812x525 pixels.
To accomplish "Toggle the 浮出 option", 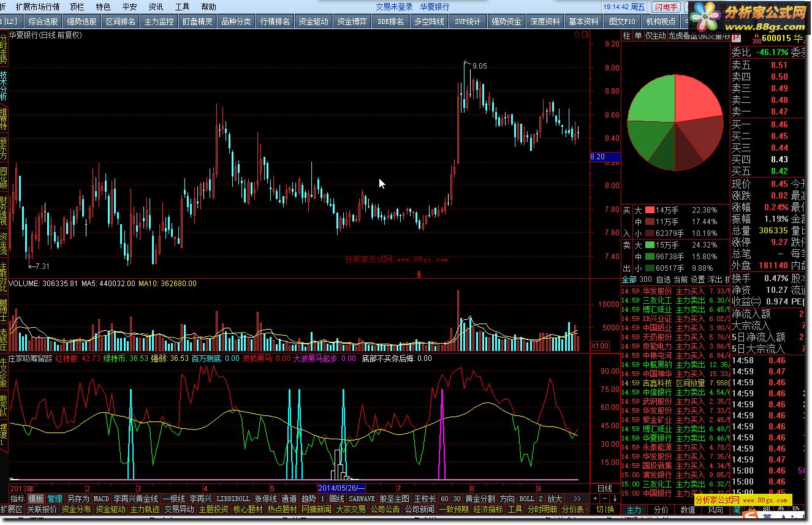I will click(x=715, y=279).
